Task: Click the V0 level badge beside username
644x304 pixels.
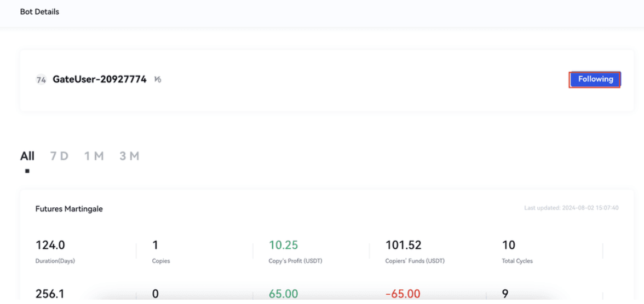Action: [x=158, y=80]
